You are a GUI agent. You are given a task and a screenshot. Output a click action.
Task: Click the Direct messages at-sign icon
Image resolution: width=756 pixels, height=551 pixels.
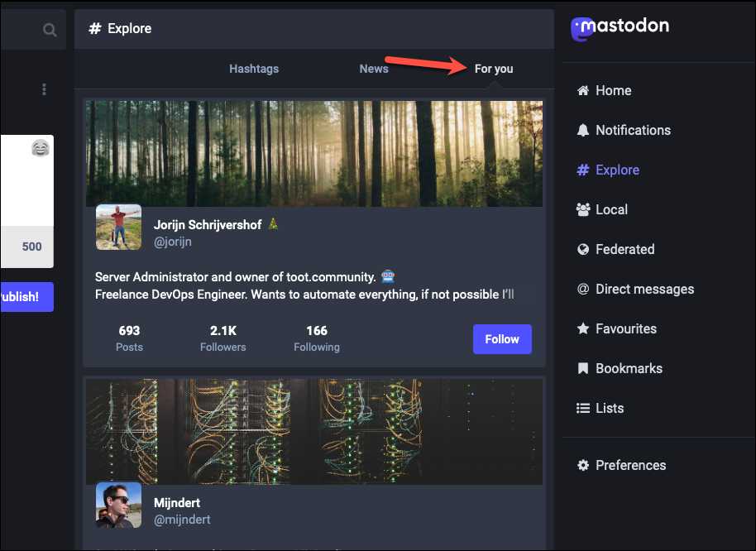(583, 289)
